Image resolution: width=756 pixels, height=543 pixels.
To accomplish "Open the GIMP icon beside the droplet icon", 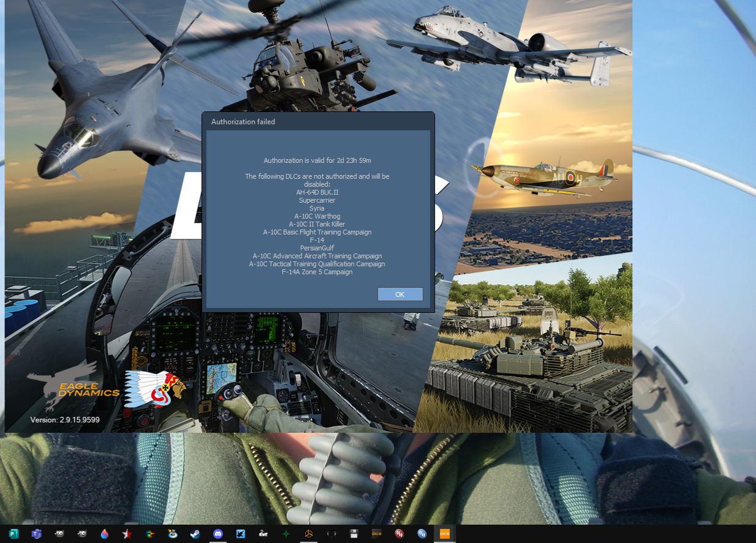I will (81, 534).
